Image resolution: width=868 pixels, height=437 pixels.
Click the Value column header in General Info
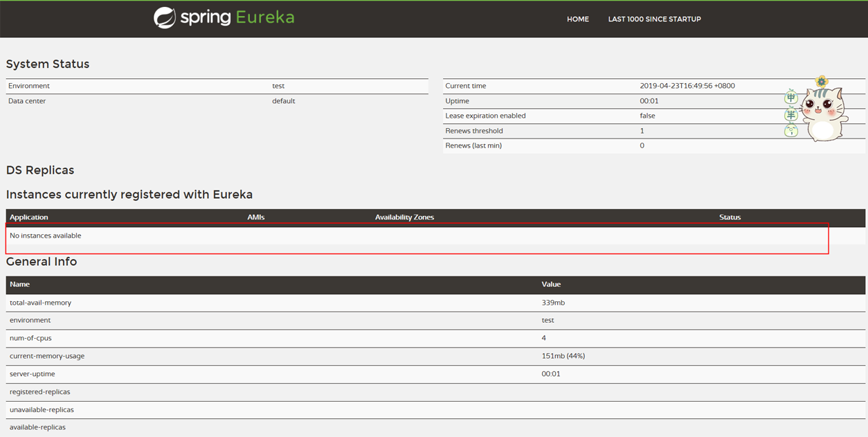point(551,284)
